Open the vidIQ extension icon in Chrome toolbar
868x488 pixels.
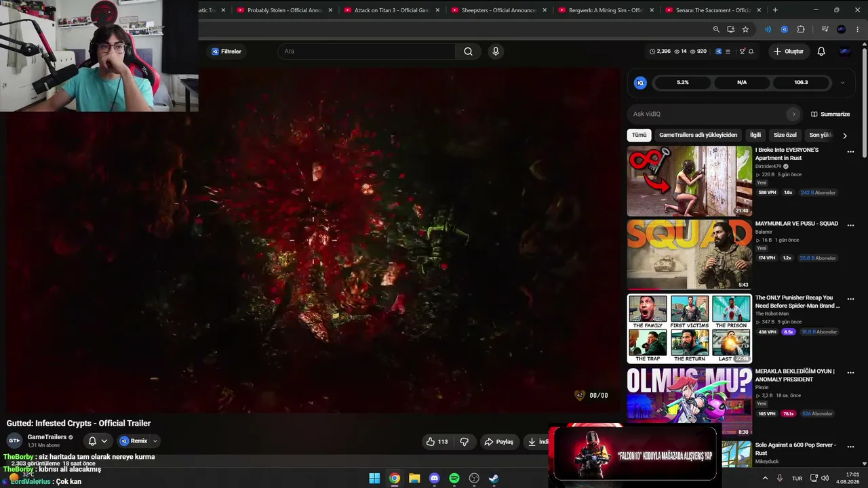[x=784, y=29]
